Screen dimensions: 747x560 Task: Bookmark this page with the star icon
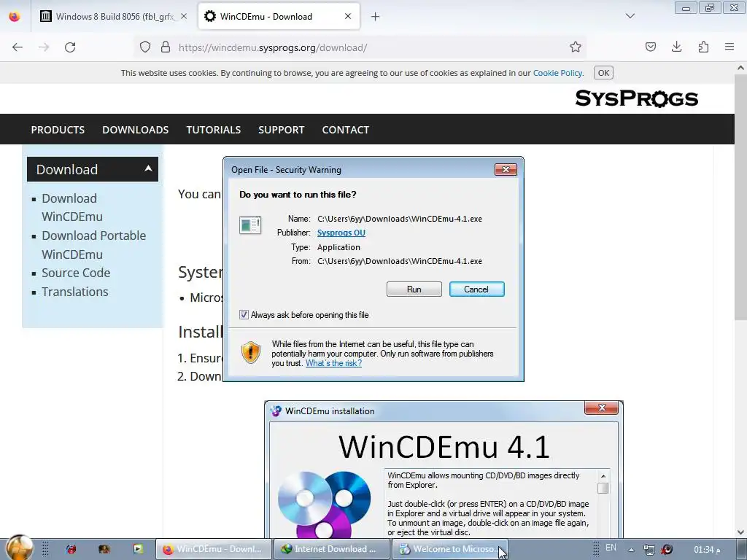(576, 47)
